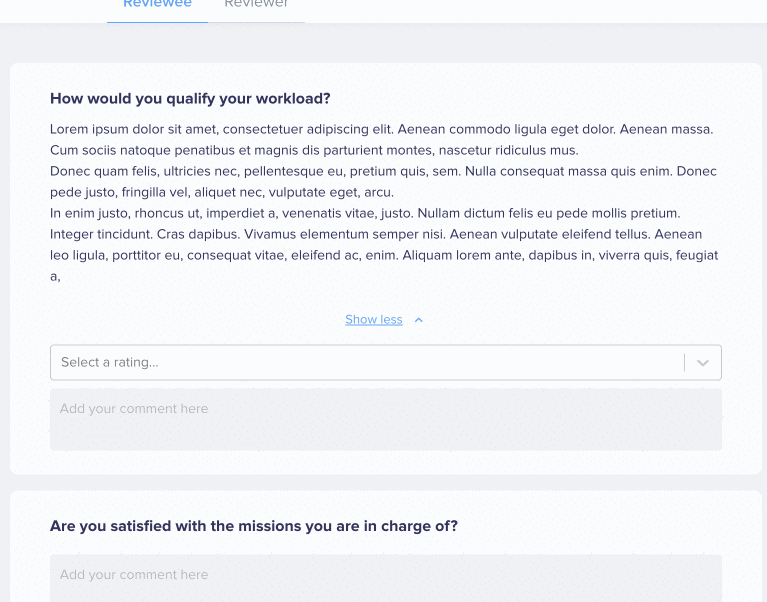Open the Select a rating combo box
767x602 pixels.
click(x=385, y=362)
